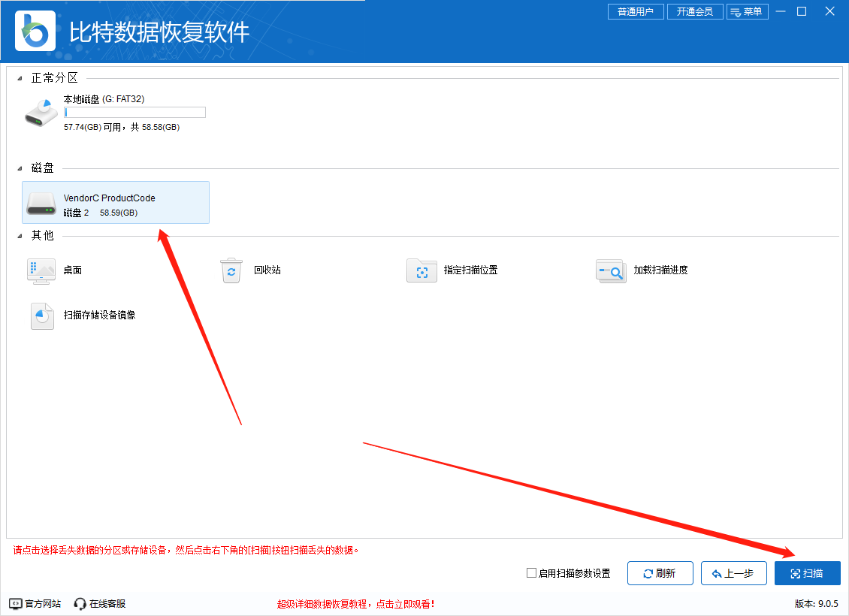The height and width of the screenshot is (616, 849).
Task: Open the 桌面 (Desktop) scan icon
Action: pyautogui.click(x=41, y=270)
